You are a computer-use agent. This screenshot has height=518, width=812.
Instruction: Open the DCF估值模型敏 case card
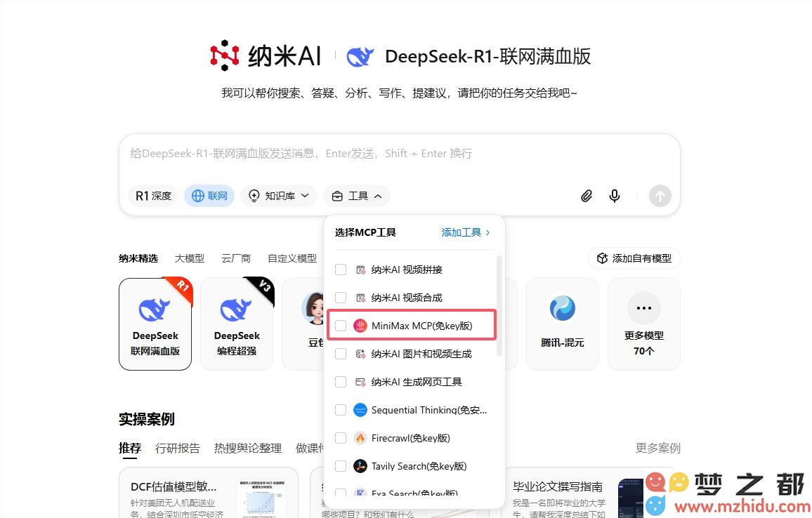click(x=209, y=493)
